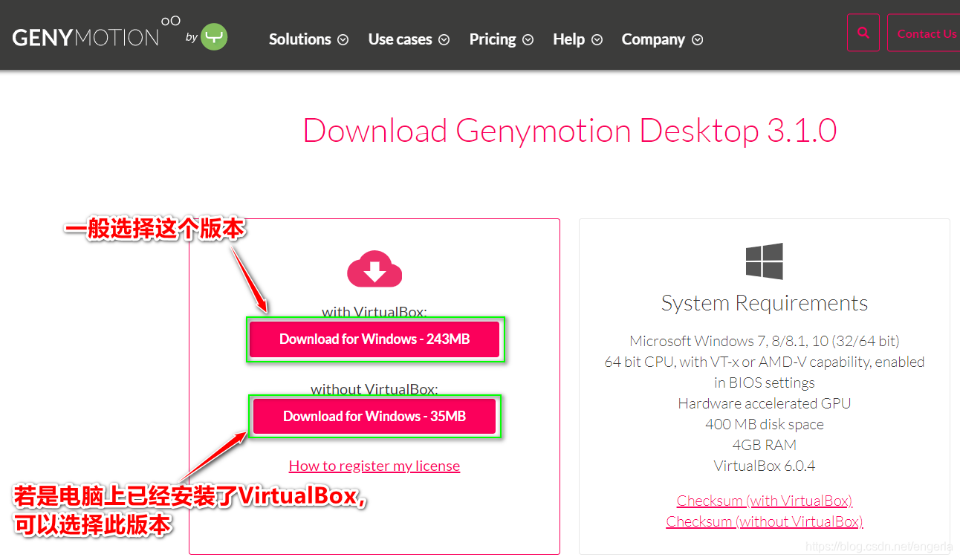Image resolution: width=960 pixels, height=560 pixels.
Task: Click the cloud download icon
Action: [x=374, y=269]
